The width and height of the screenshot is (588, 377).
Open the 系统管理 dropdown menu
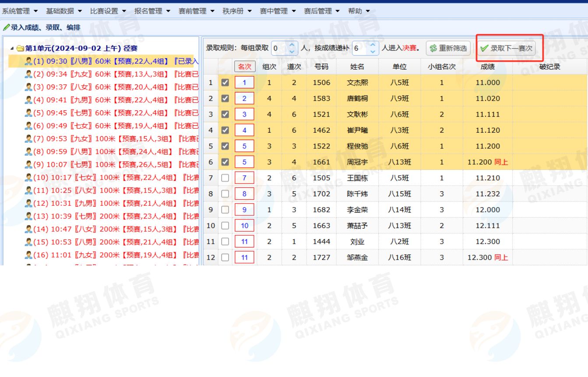[20, 11]
